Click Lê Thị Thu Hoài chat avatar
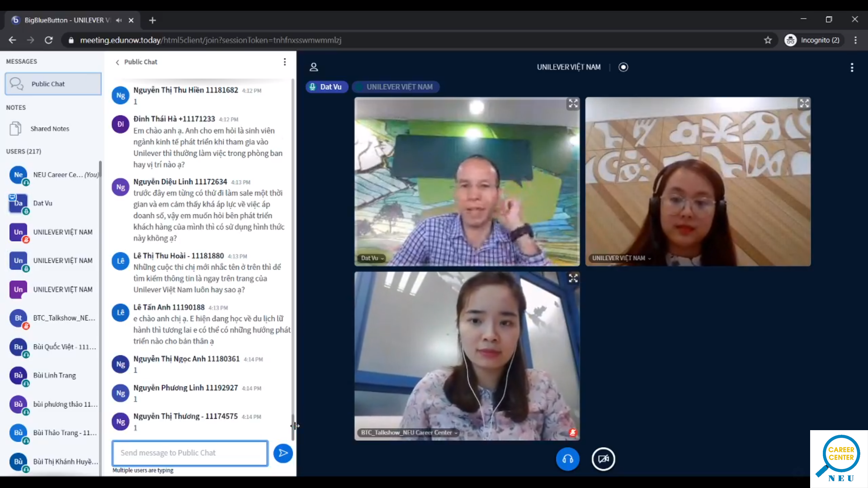Image resolution: width=868 pixels, height=488 pixels. (121, 261)
